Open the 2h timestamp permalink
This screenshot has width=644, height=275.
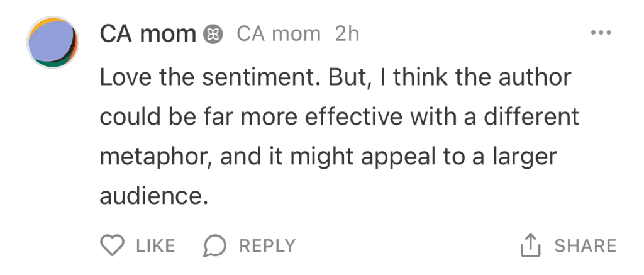tap(347, 34)
